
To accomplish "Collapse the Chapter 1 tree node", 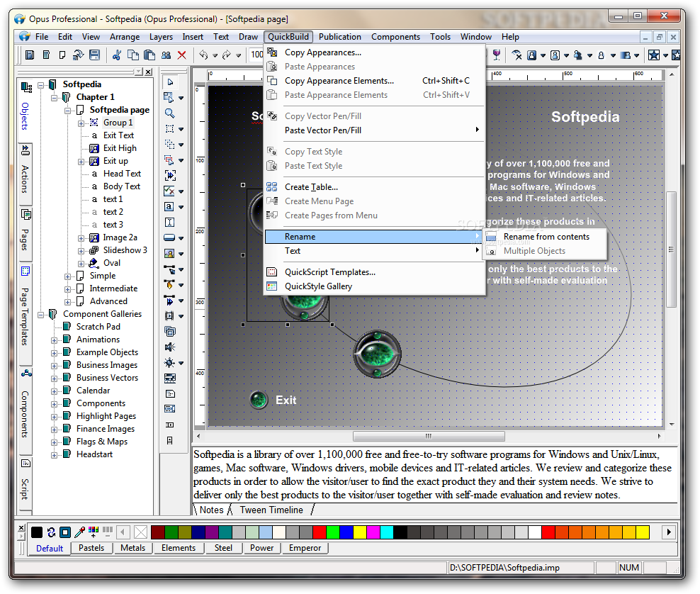I will click(x=54, y=97).
